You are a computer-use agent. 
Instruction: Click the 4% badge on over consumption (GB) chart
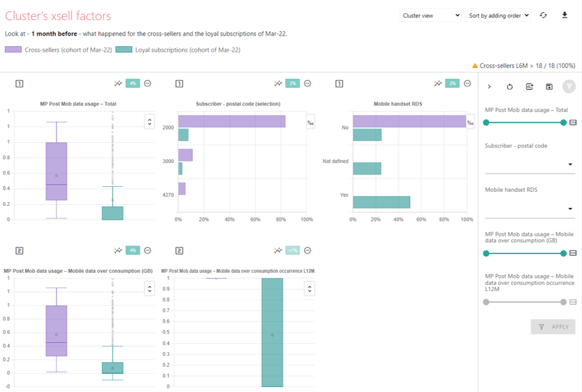click(x=132, y=251)
